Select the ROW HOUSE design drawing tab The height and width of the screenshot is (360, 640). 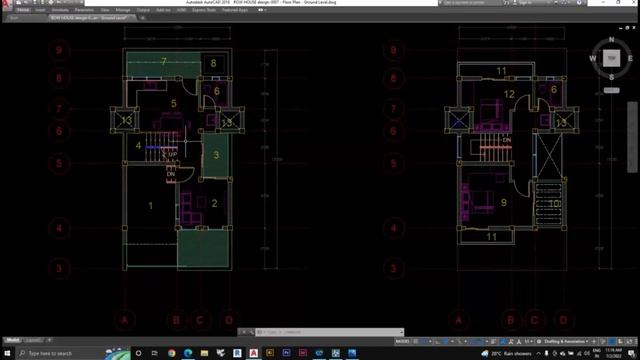click(x=92, y=18)
